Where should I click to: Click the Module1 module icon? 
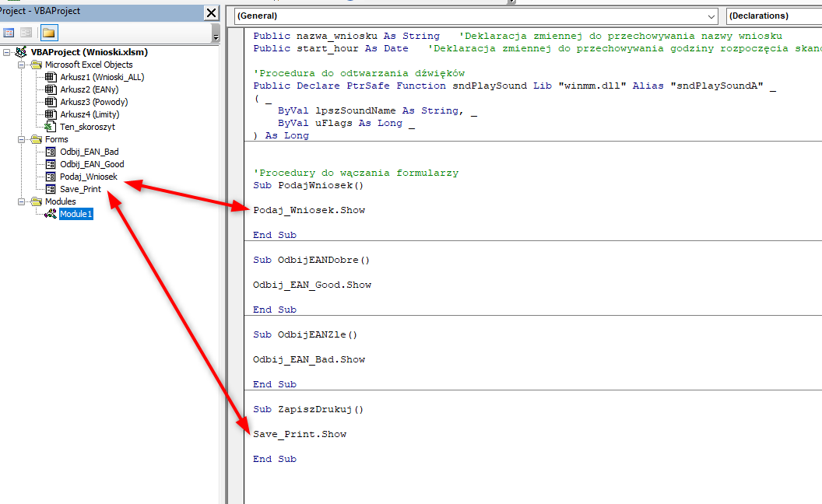(x=51, y=214)
